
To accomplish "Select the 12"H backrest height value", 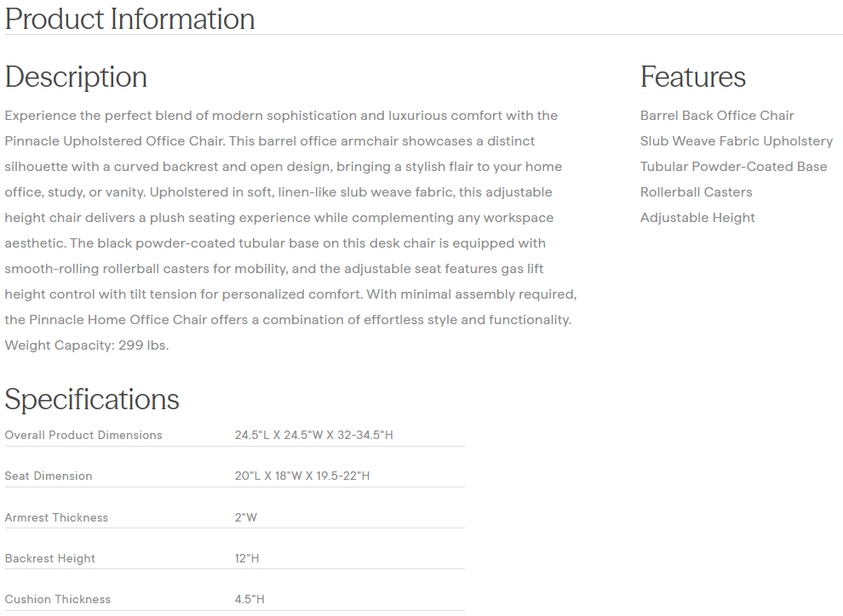I will [x=247, y=559].
